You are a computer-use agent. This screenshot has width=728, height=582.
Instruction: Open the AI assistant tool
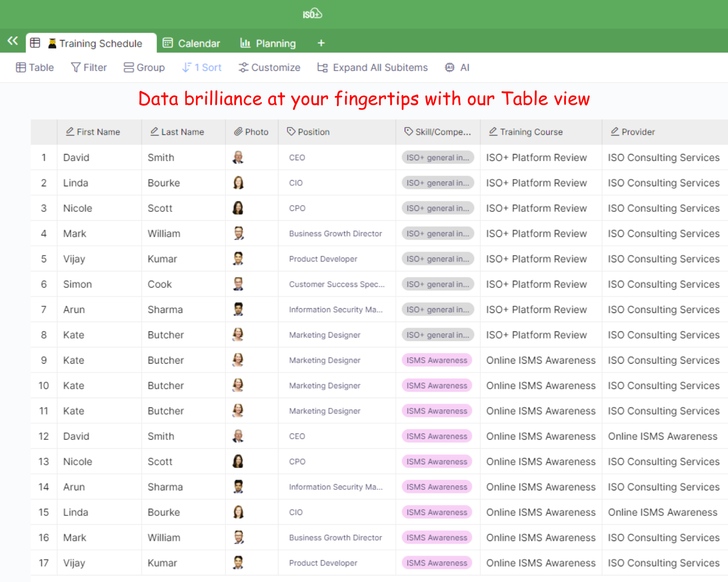click(457, 68)
